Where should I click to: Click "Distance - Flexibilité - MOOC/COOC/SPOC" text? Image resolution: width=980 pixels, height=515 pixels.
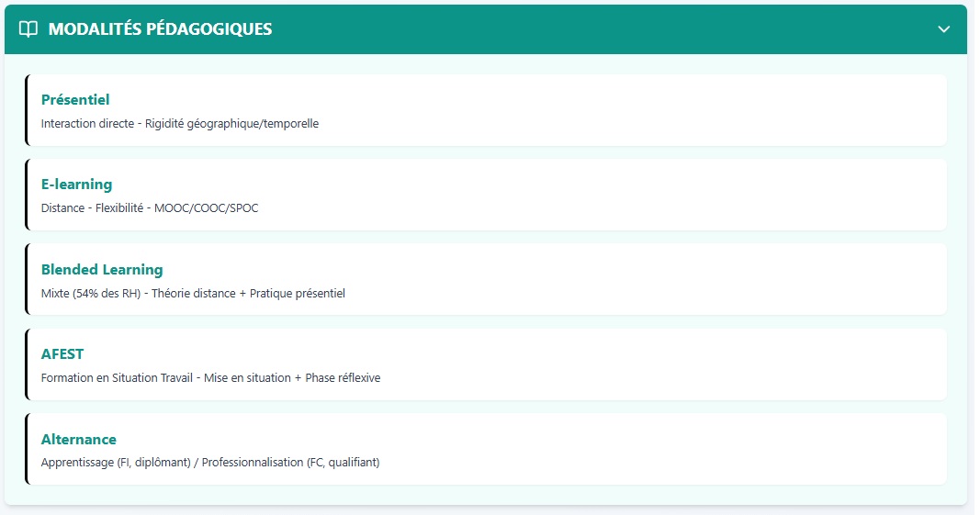coord(150,208)
